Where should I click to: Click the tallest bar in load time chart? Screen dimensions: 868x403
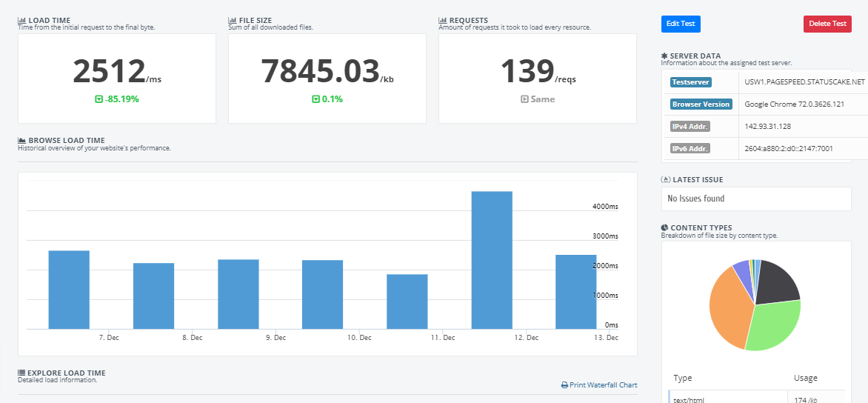[x=492, y=259]
